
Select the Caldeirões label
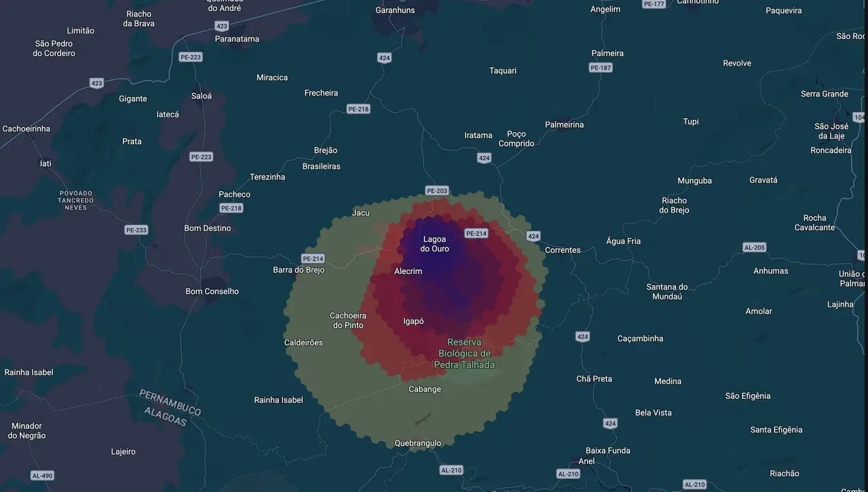coord(303,343)
